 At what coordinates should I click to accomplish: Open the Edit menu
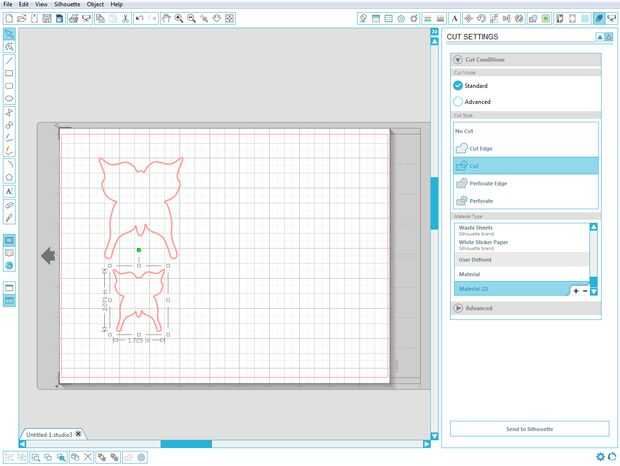click(x=24, y=4)
